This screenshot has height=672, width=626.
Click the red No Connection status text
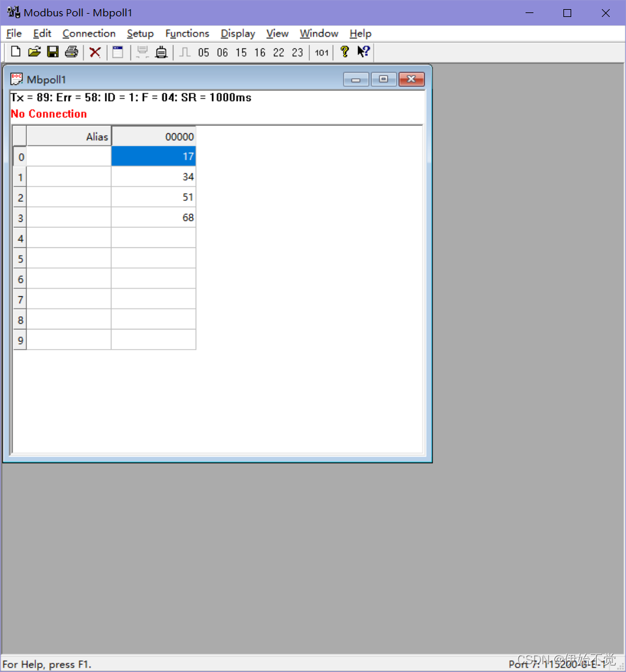(x=49, y=114)
